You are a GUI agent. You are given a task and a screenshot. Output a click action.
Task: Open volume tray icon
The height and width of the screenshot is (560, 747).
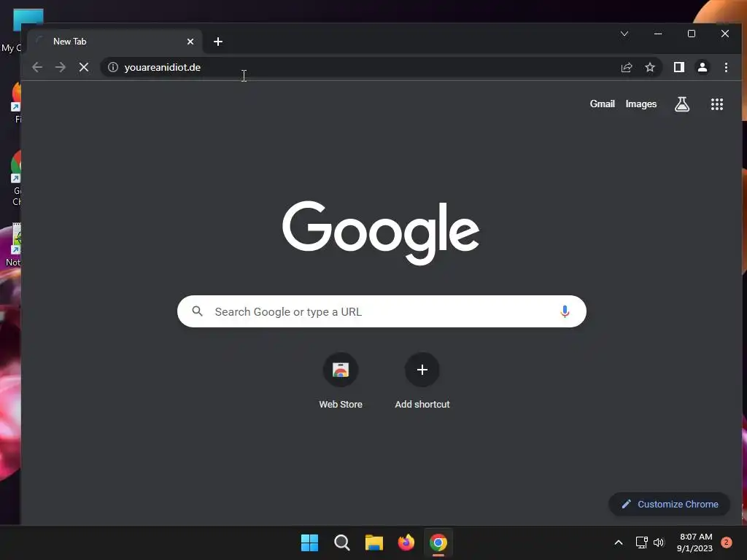tap(659, 542)
